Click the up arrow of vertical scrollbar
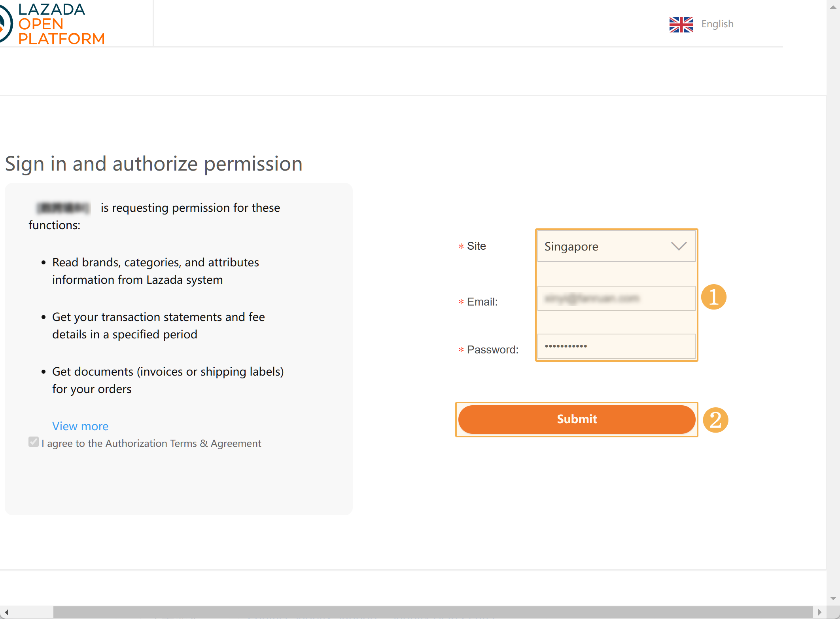840x619 pixels. pos(833,7)
